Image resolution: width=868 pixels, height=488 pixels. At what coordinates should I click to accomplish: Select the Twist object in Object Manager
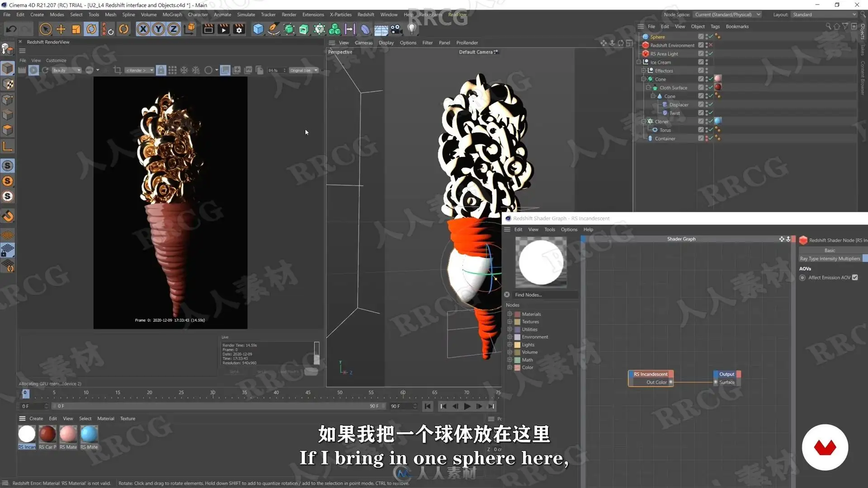(x=675, y=113)
